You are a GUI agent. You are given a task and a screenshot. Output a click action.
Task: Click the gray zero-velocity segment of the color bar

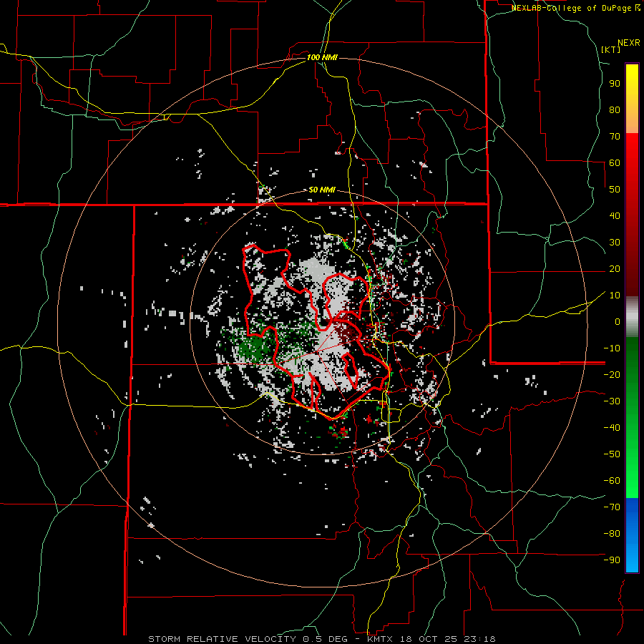[632, 317]
